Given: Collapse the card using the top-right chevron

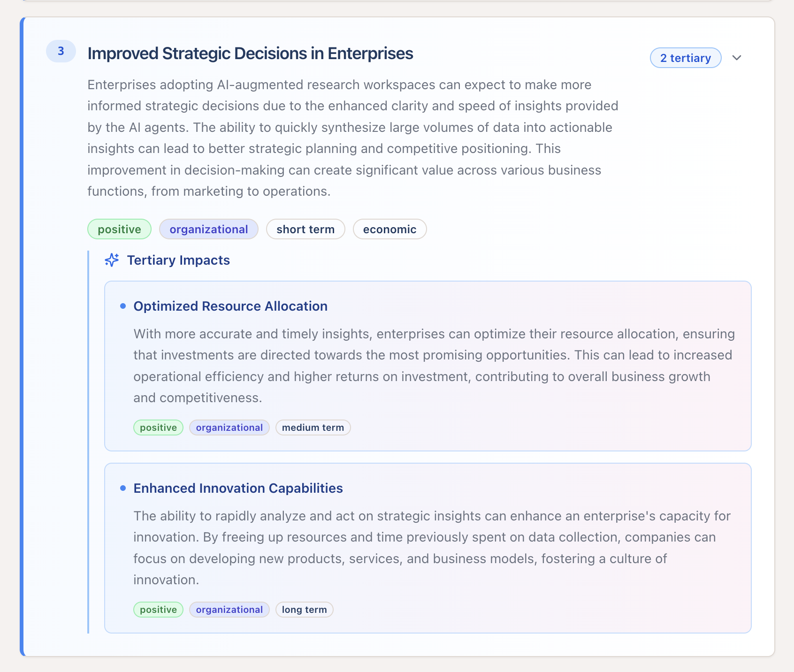Looking at the screenshot, I should click(737, 58).
